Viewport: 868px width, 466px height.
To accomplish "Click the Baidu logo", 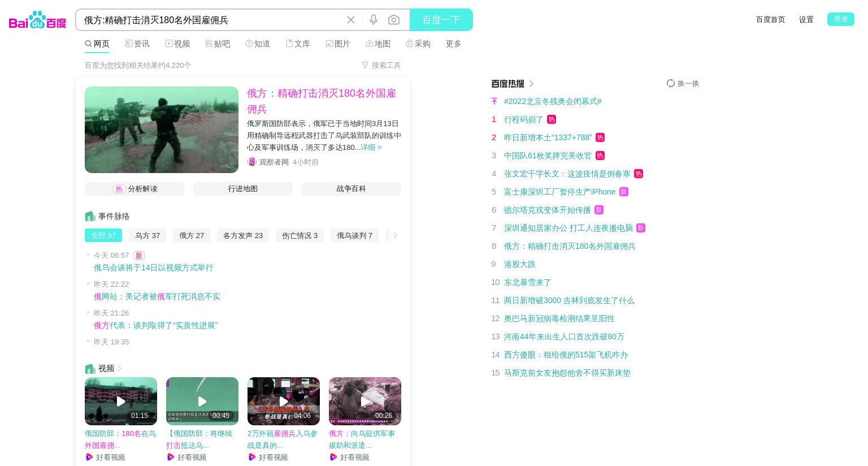I will click(x=37, y=20).
